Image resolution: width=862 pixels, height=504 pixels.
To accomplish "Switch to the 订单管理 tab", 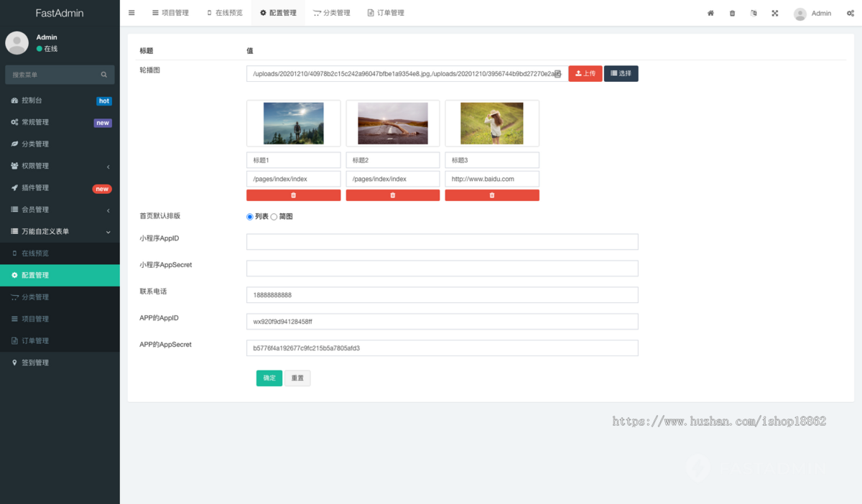I will tap(386, 13).
